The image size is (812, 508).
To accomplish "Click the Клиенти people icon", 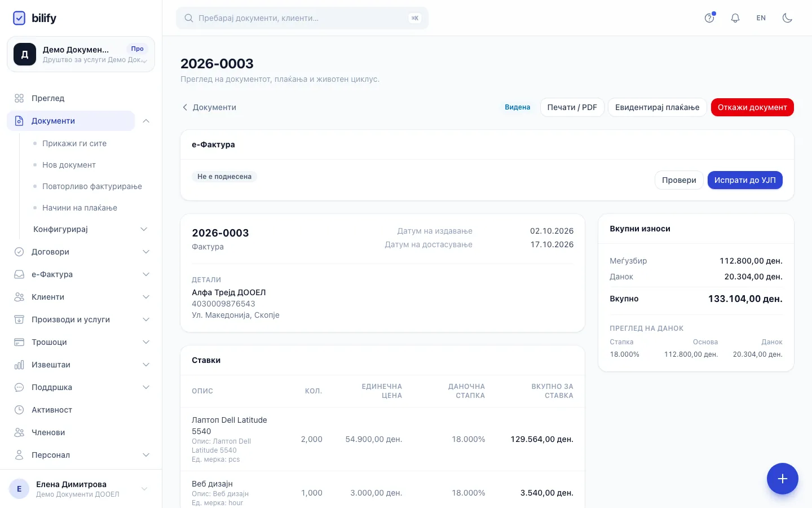I will (19, 297).
